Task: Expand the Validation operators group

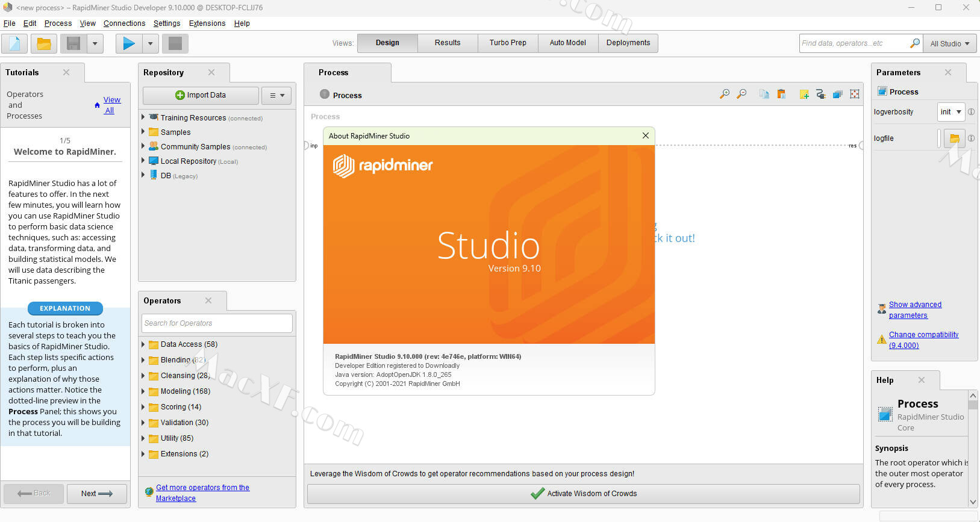Action: pyautogui.click(x=143, y=423)
